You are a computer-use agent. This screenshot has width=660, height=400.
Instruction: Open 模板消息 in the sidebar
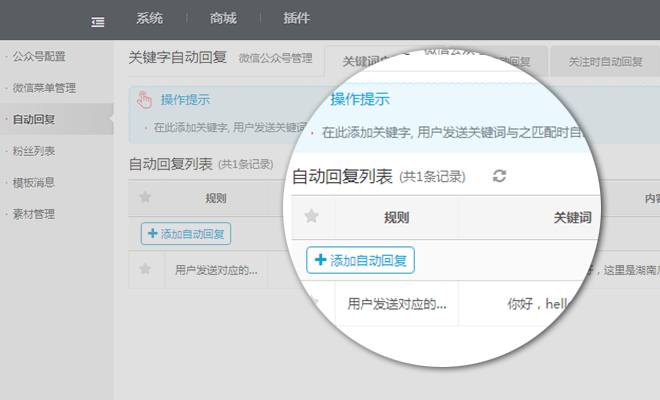(x=34, y=183)
